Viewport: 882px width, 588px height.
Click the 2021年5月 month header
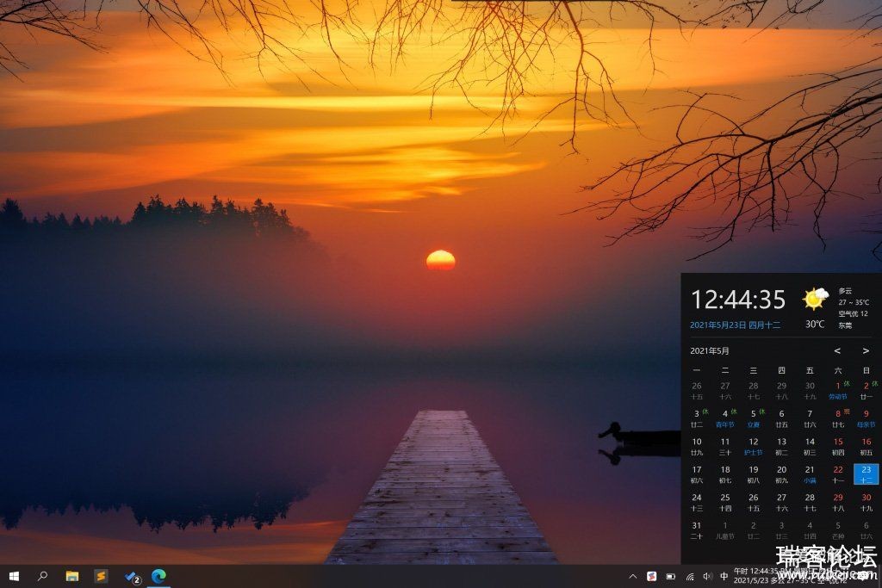710,350
